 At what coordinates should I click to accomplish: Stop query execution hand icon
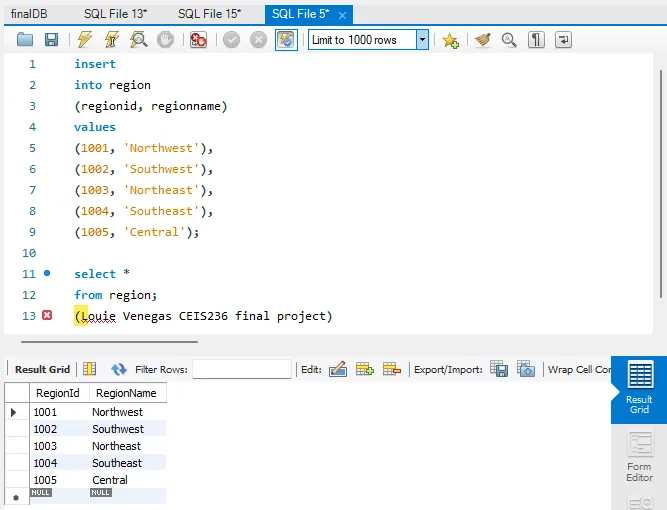(x=165, y=40)
